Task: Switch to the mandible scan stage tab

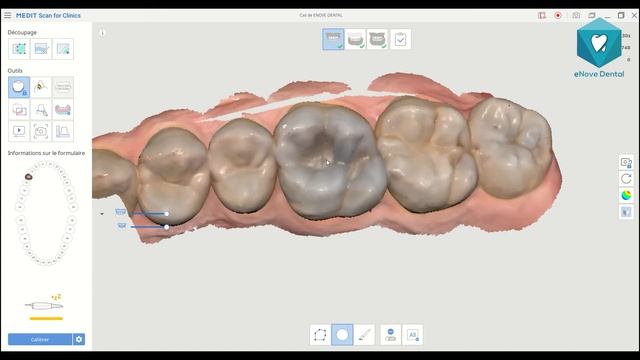Action: pyautogui.click(x=355, y=39)
